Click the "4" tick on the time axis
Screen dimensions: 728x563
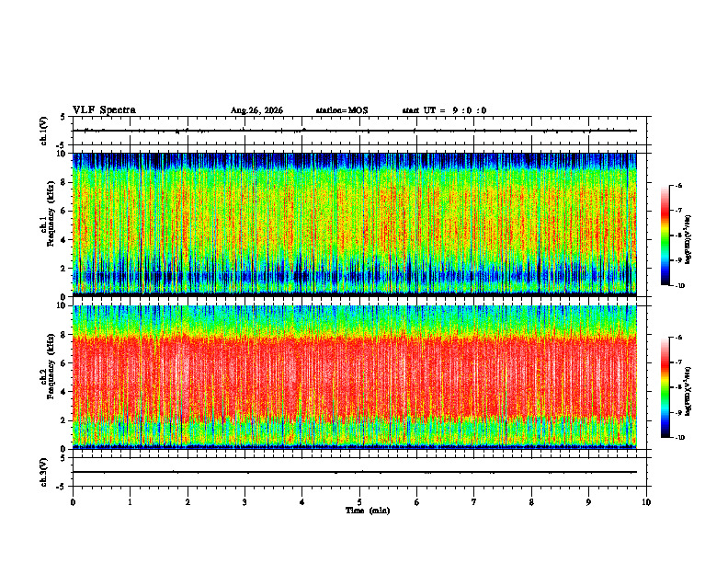302,502
